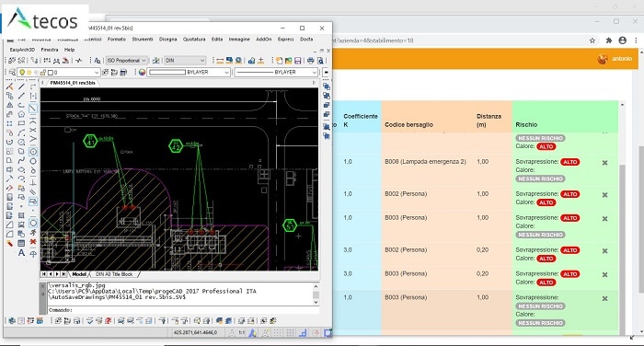The height and width of the screenshot is (346, 644).
Task: Open the Strumenti menu
Action: (x=143, y=40)
